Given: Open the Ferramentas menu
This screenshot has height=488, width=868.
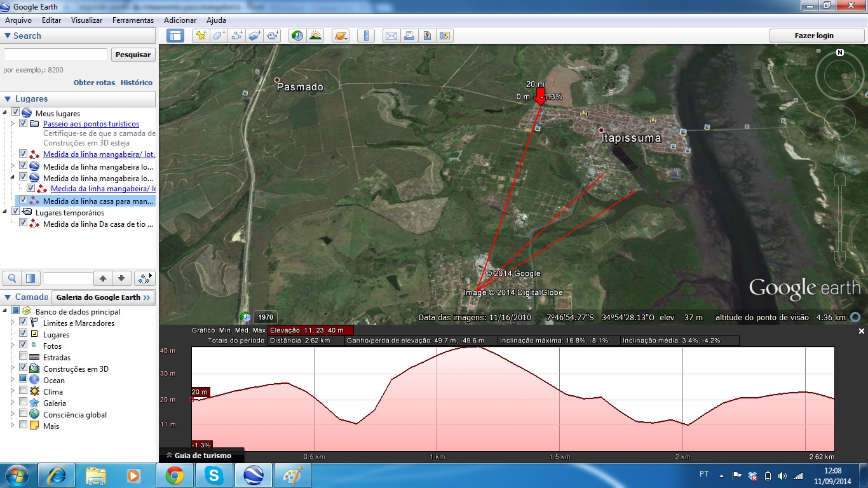Looking at the screenshot, I should pyautogui.click(x=133, y=20).
